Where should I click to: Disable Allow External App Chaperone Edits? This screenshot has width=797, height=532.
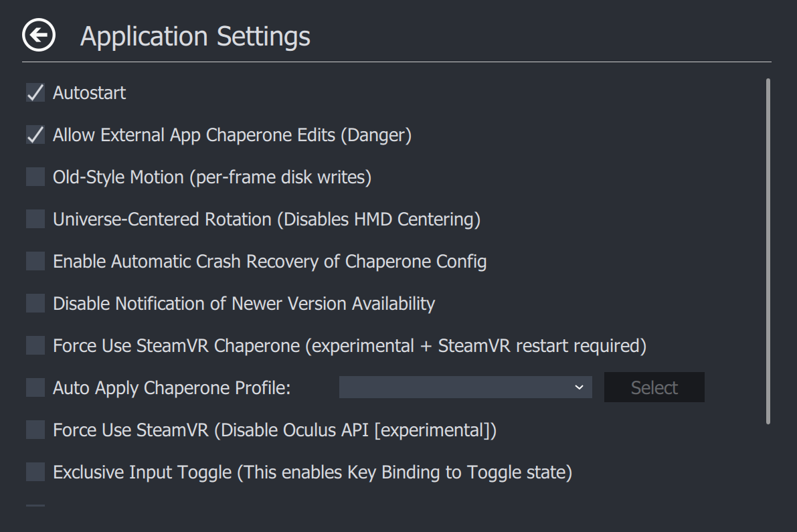35,135
